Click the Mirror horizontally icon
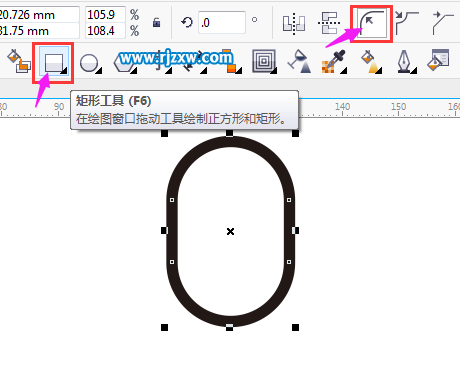460x388 pixels. coord(294,23)
